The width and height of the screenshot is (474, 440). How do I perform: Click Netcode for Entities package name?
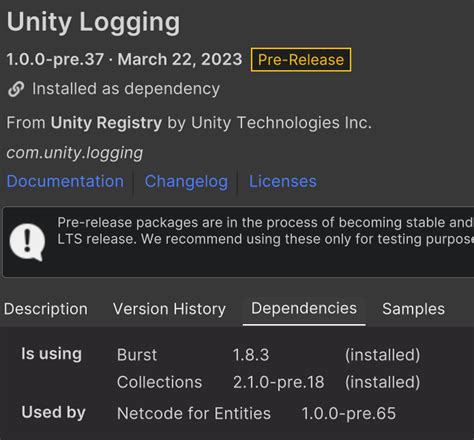point(194,413)
